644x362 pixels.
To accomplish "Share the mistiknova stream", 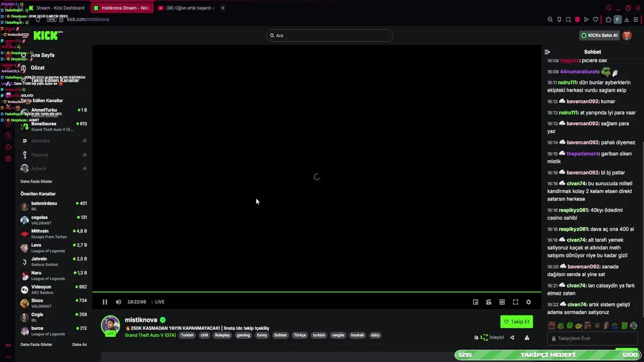I will [x=512, y=337].
